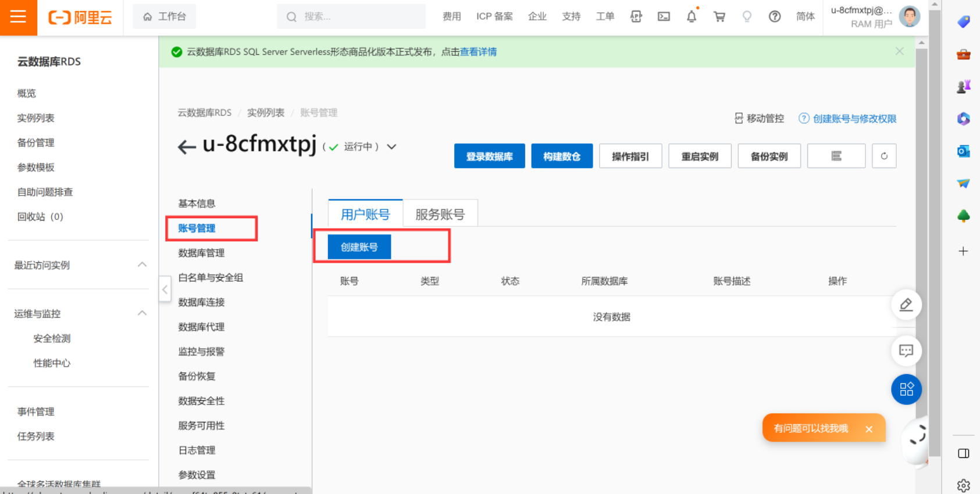Viewport: 980px width, 494px height.
Task: Open the browser sidebar paper plane icon
Action: pyautogui.click(x=964, y=183)
